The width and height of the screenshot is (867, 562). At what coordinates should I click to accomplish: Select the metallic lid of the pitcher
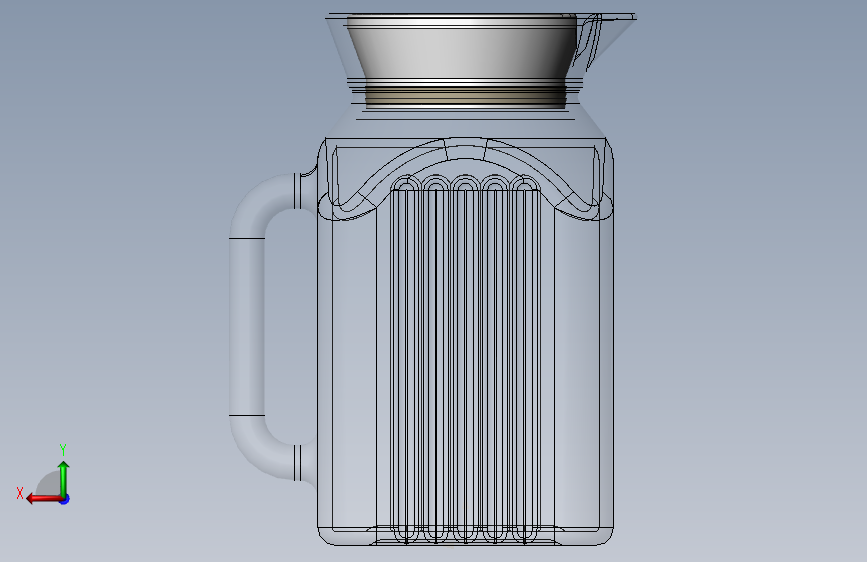[x=463, y=49]
